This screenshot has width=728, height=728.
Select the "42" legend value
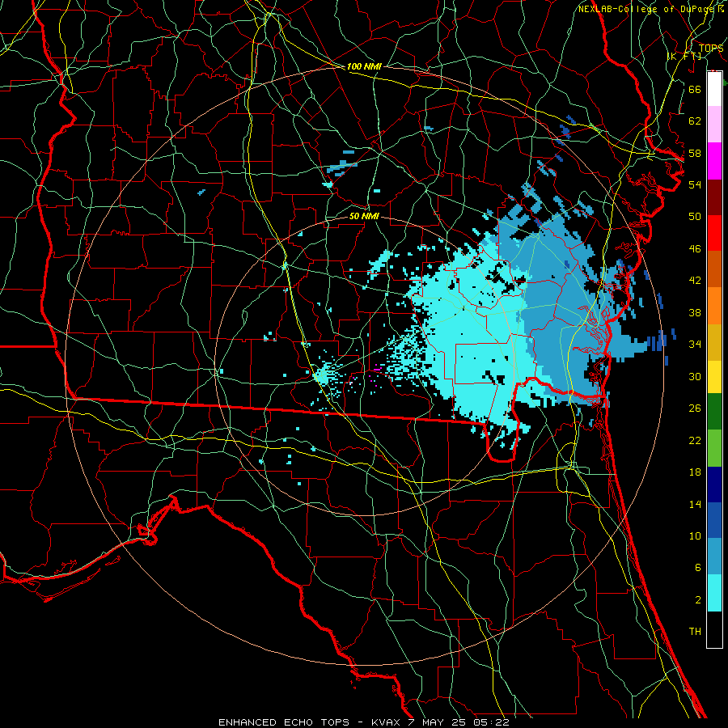coord(695,281)
